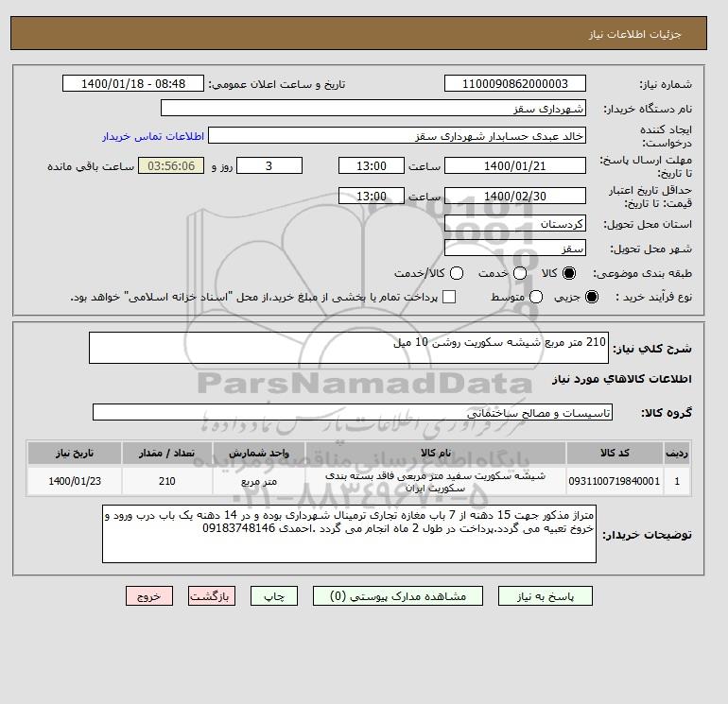
Task: Click the buyer notes text area
Action: tap(349, 534)
